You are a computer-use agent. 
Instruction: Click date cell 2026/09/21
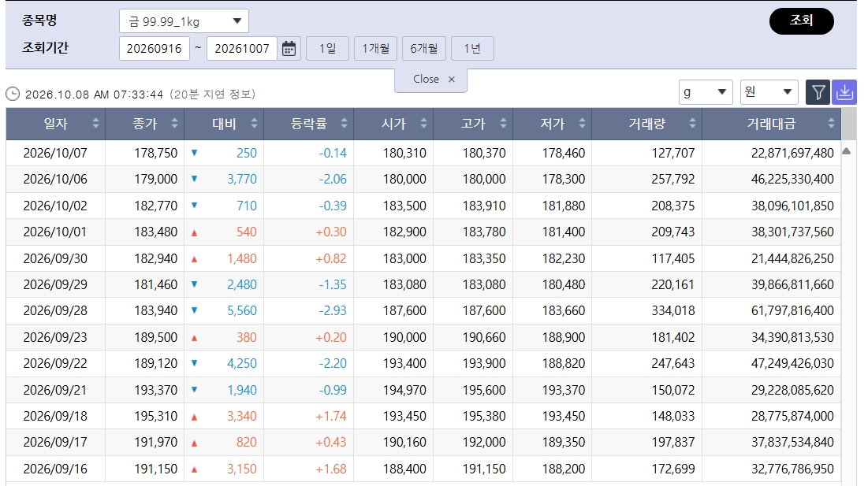[55, 390]
